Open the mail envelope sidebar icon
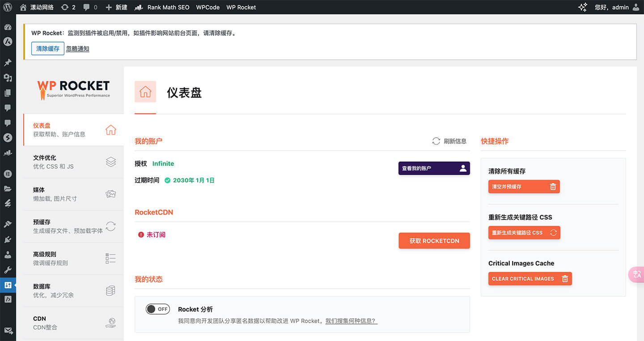The width and height of the screenshot is (644, 341). pyautogui.click(x=8, y=331)
